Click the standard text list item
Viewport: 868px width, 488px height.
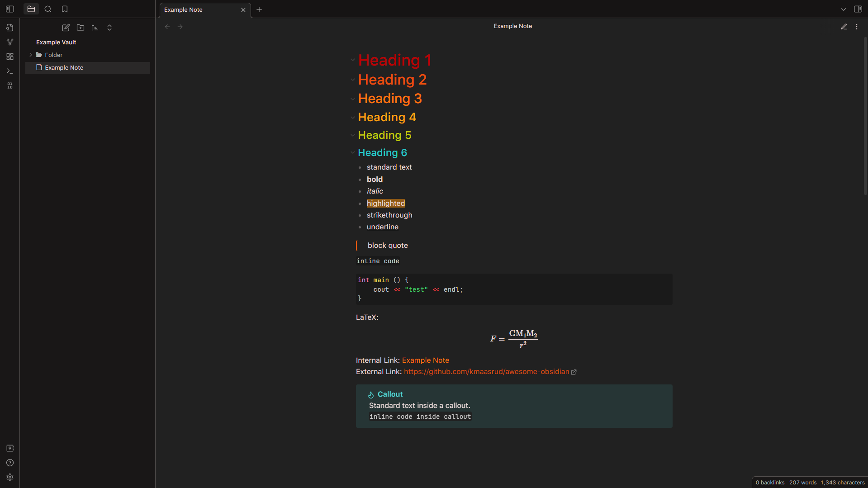pyautogui.click(x=389, y=167)
